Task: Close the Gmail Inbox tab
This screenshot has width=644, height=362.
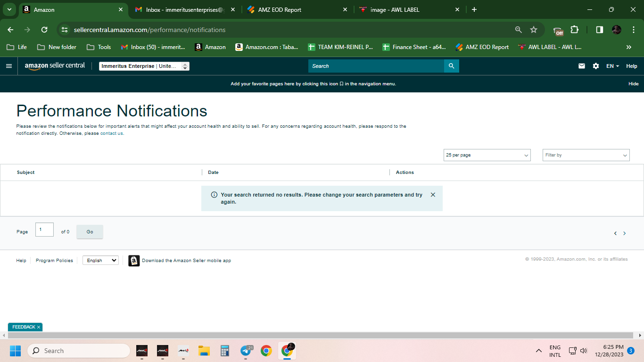Action: [233, 9]
